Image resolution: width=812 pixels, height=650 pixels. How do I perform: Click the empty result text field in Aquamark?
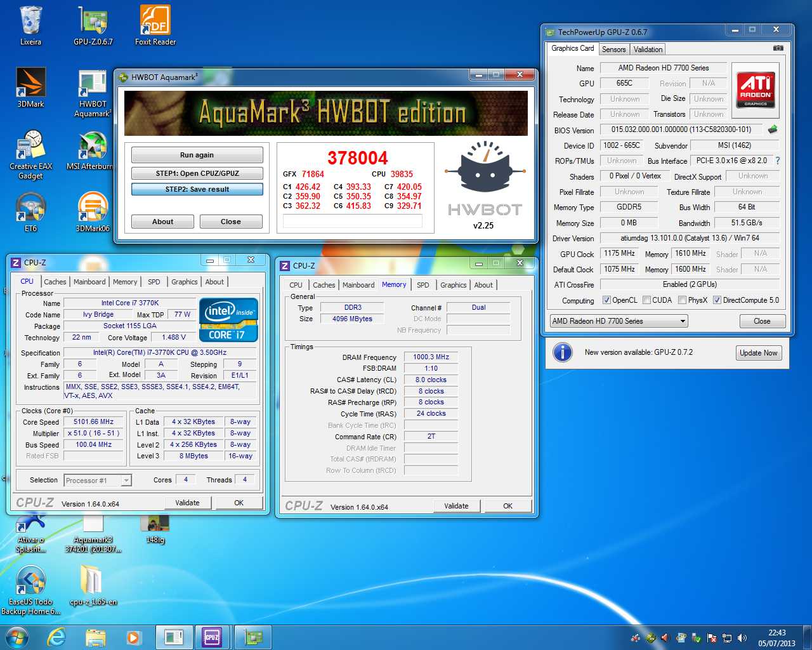coord(353,221)
